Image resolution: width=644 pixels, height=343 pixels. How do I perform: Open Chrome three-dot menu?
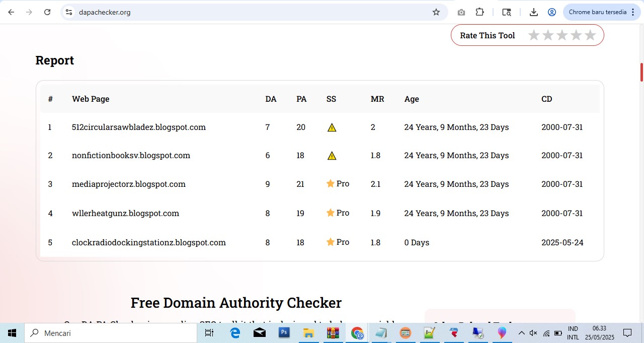tap(633, 12)
